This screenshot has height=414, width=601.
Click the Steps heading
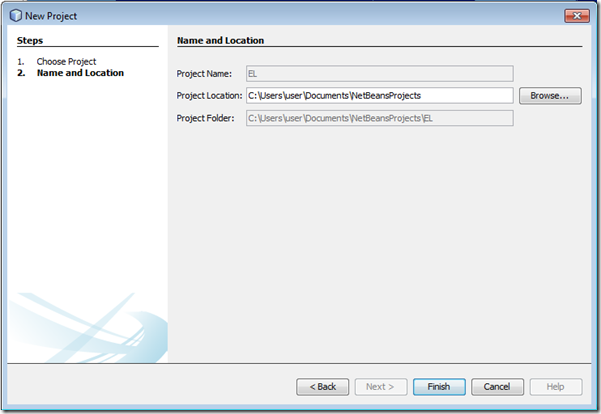point(30,41)
